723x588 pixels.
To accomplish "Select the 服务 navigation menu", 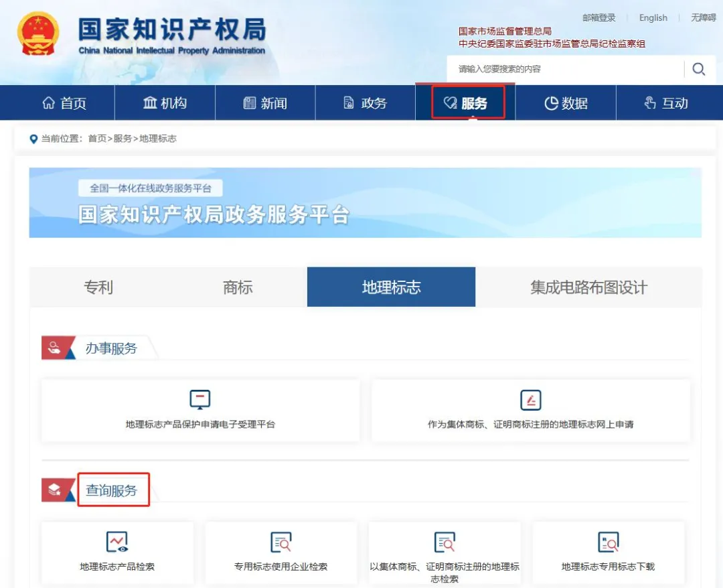I will 466,103.
